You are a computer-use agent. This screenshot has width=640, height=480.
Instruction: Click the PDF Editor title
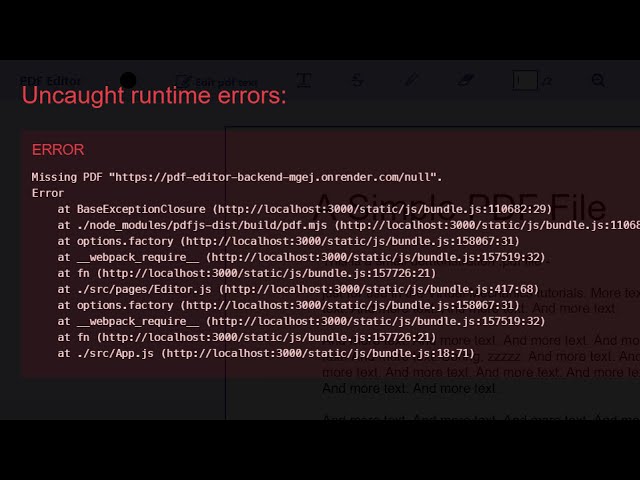51,81
